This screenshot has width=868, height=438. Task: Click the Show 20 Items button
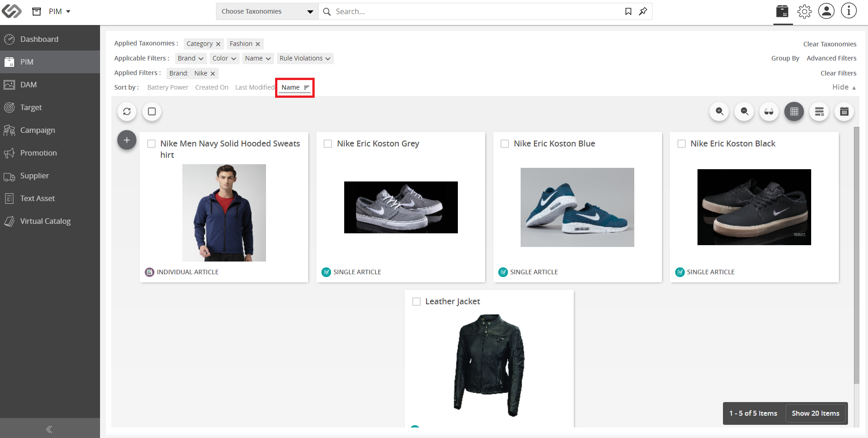point(816,413)
